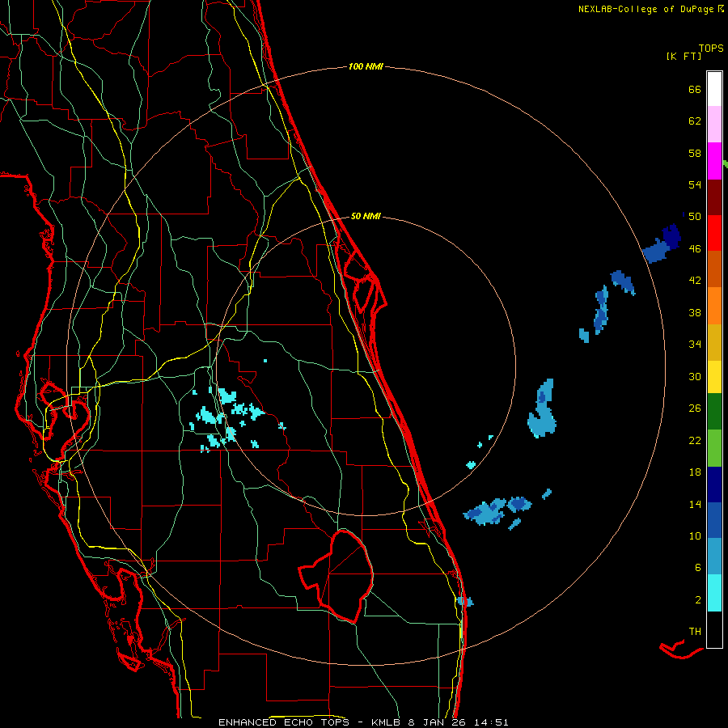Click the legend value '42'
The height and width of the screenshot is (728, 728).
pyautogui.click(x=695, y=281)
